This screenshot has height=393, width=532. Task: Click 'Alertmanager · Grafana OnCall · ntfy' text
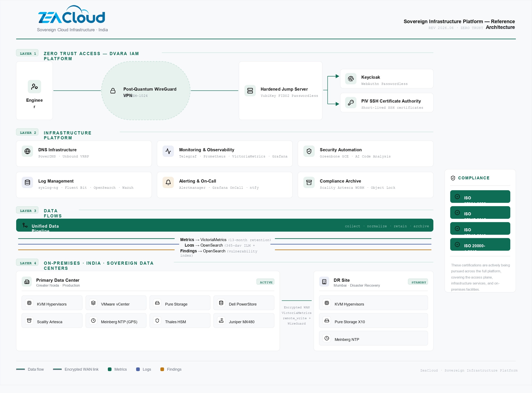tap(219, 188)
